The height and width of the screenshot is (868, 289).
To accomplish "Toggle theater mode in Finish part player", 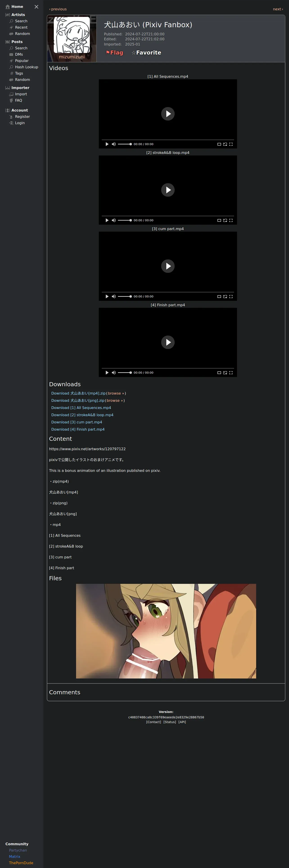I will tap(219, 373).
